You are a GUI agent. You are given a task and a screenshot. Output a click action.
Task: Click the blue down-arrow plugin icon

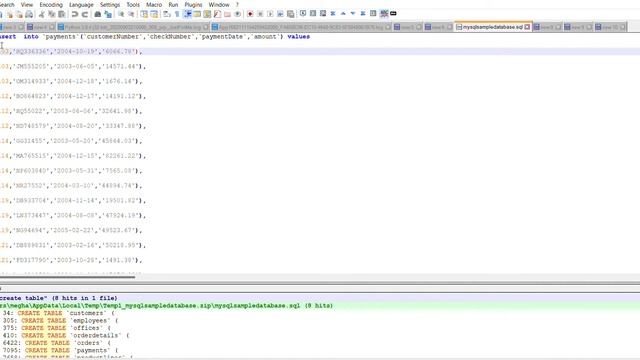[x=353, y=13]
